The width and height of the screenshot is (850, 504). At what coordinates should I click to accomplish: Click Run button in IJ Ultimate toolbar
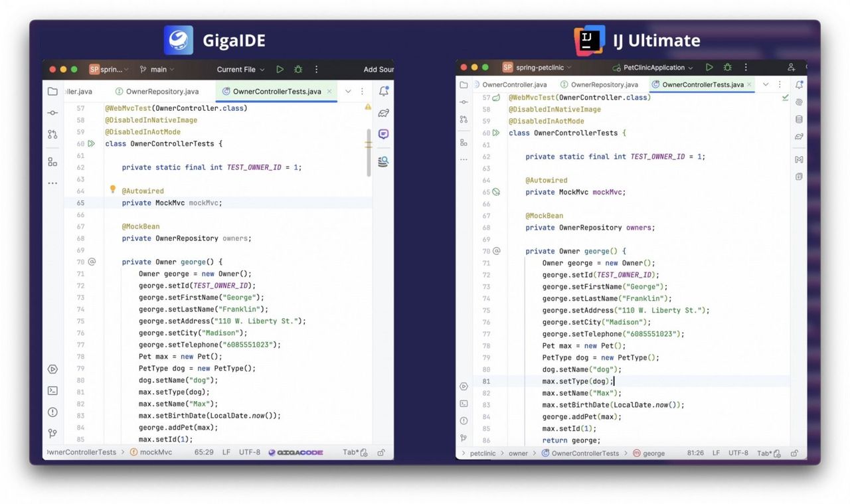pos(709,67)
